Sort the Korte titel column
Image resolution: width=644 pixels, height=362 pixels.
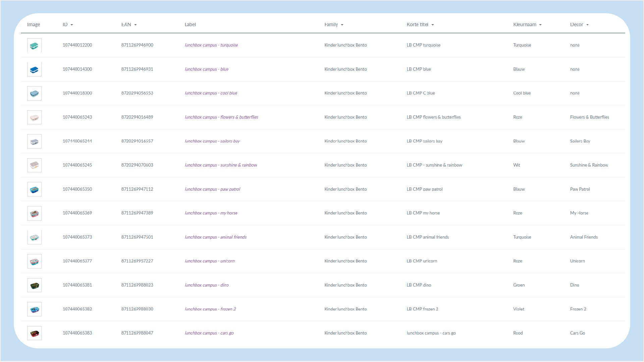click(433, 25)
